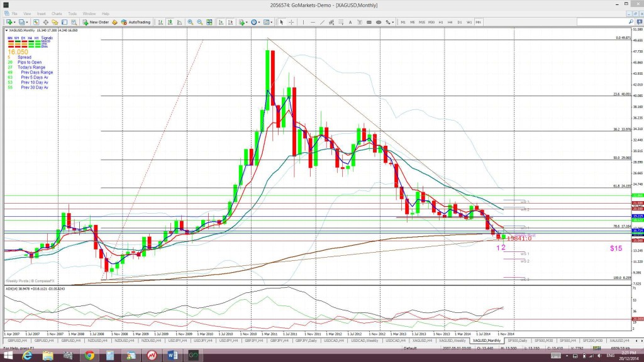The height and width of the screenshot is (362, 644).
Task: Tile chart windows icon
Action: point(209,22)
